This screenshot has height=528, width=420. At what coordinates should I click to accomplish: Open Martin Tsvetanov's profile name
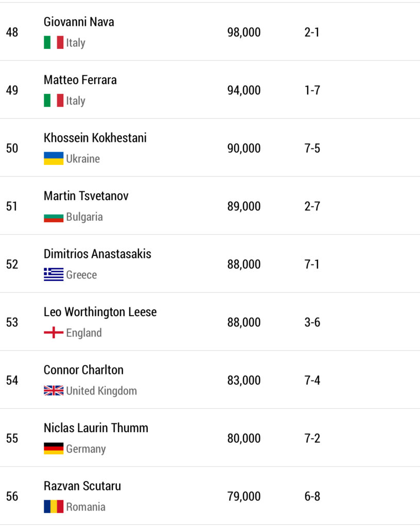pyautogui.click(x=86, y=196)
